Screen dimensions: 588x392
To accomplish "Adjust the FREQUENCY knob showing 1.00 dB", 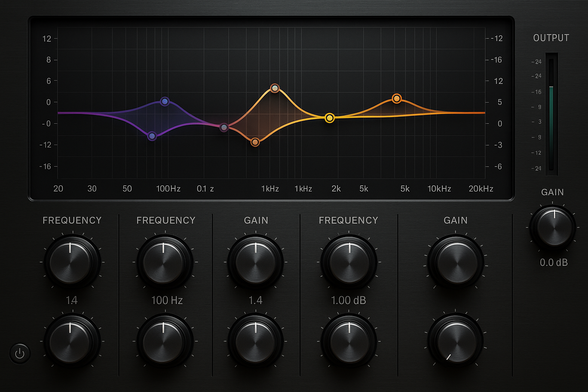I will [x=349, y=262].
